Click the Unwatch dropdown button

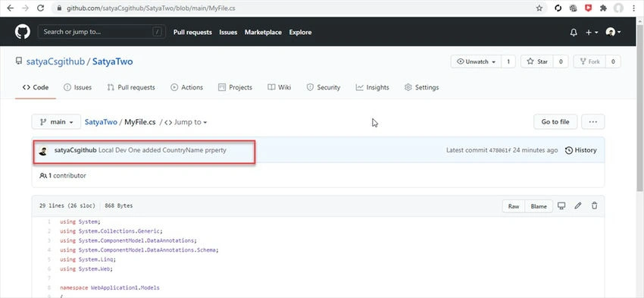coord(476,61)
